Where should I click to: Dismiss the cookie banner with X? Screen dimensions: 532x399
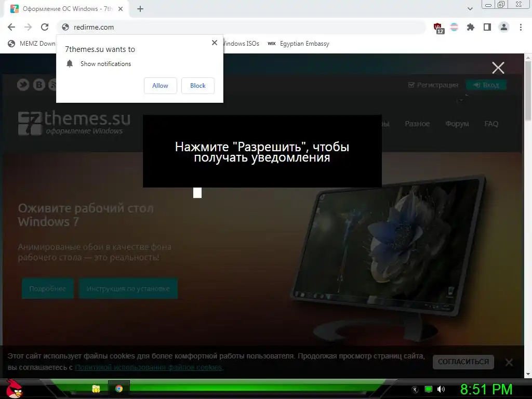tap(509, 362)
